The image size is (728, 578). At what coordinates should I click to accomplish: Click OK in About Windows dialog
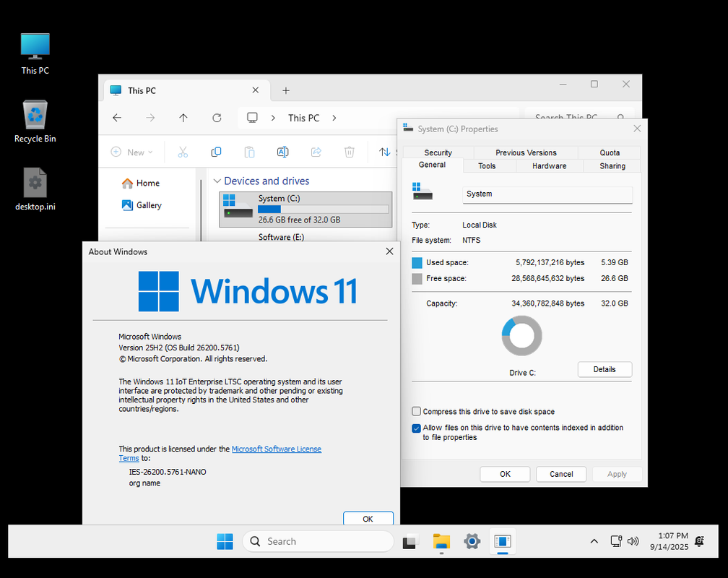click(368, 519)
